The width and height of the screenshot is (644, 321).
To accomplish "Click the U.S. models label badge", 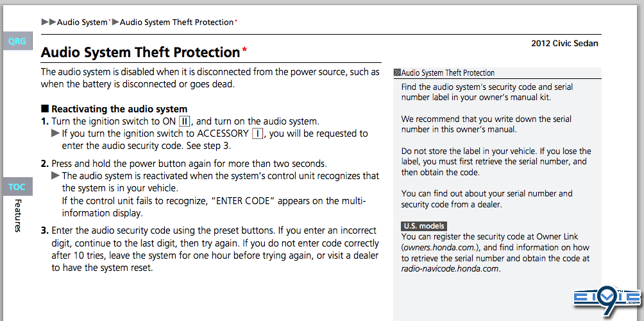I will click(x=424, y=226).
